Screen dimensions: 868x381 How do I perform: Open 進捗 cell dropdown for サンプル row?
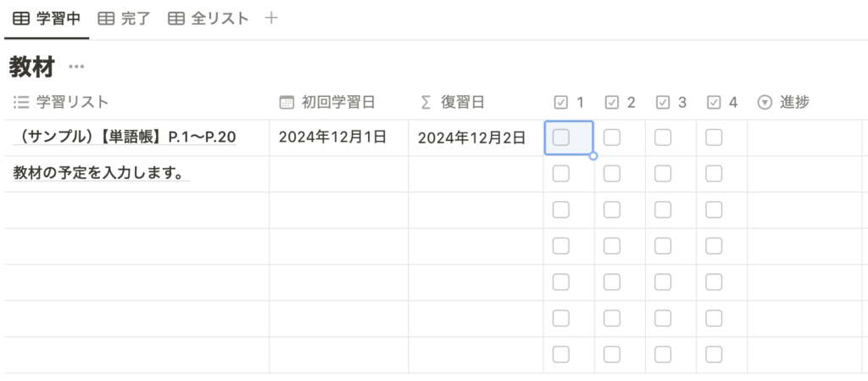(805, 138)
